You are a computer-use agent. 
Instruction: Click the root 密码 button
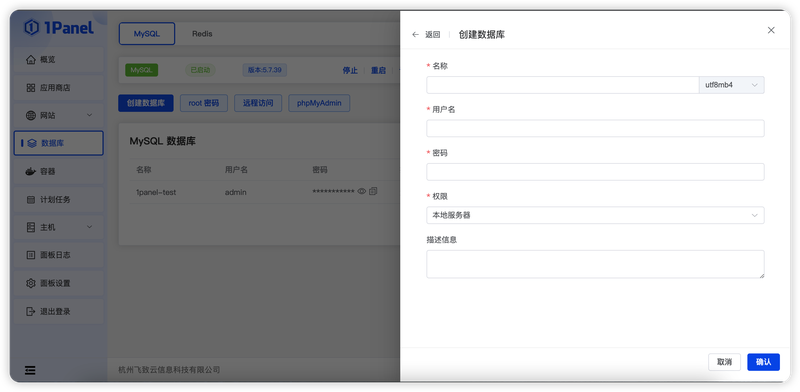204,103
